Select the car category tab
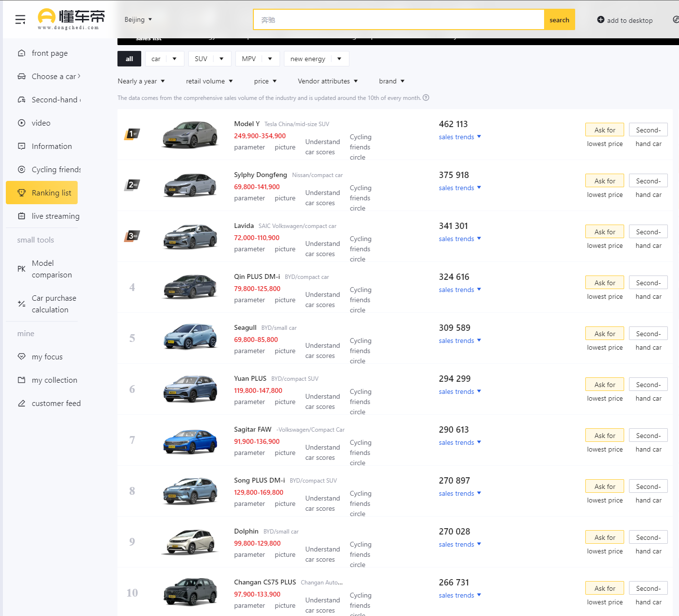Image resolution: width=679 pixels, height=616 pixels. click(156, 59)
